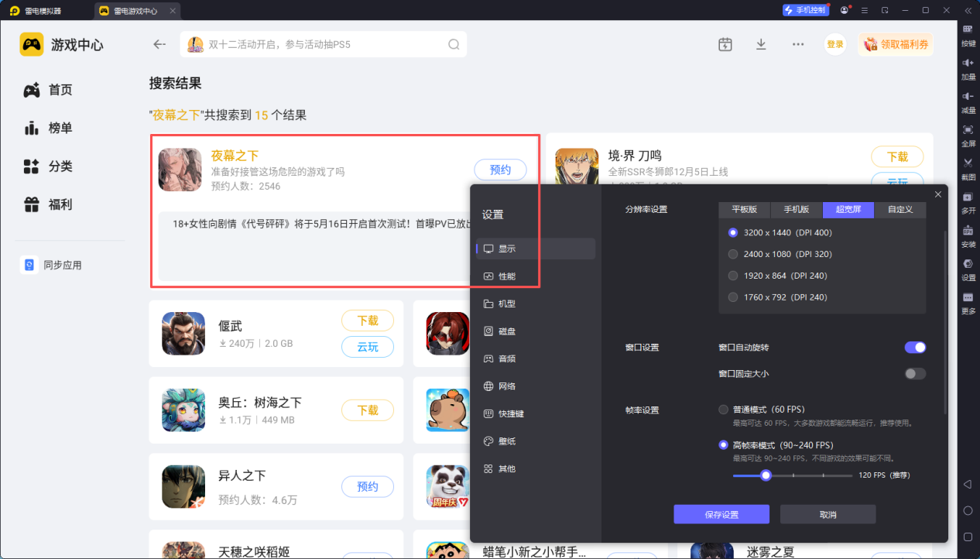This screenshot has height=559, width=980.
Task: Tap the Android home circle button
Action: tap(968, 510)
